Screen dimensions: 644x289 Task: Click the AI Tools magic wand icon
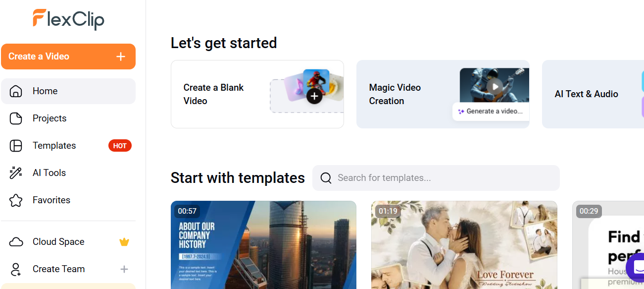(x=16, y=173)
